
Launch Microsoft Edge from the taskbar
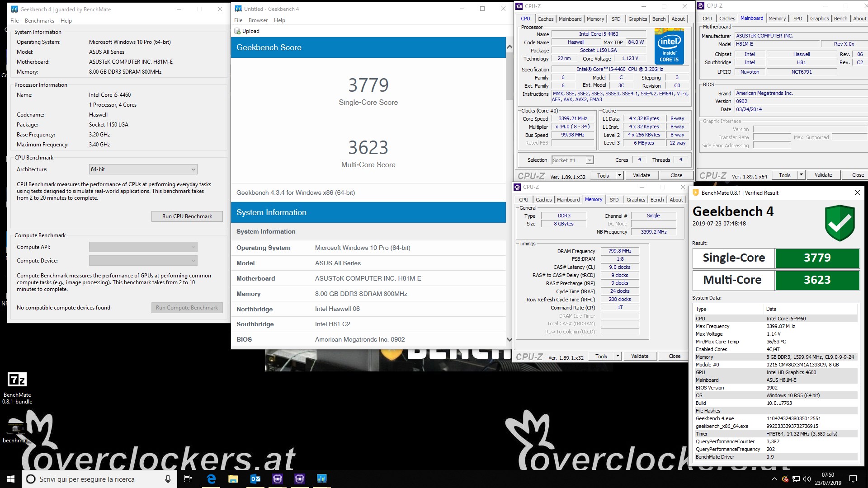point(211,479)
